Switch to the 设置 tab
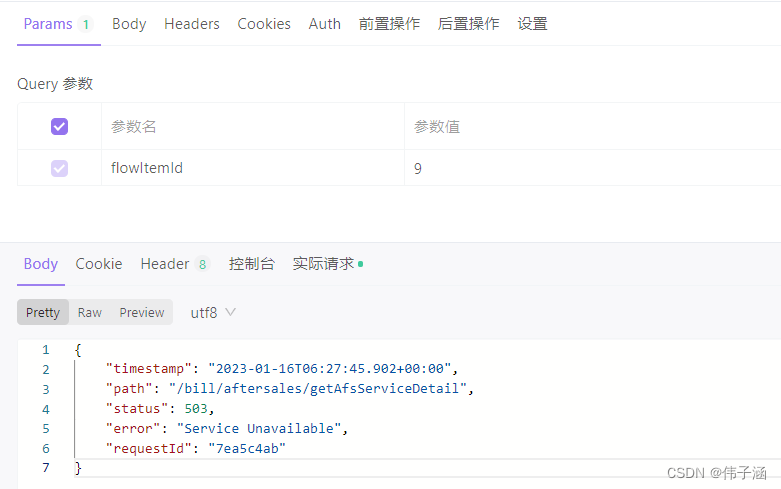Viewport: 781px width, 489px height. (532, 24)
